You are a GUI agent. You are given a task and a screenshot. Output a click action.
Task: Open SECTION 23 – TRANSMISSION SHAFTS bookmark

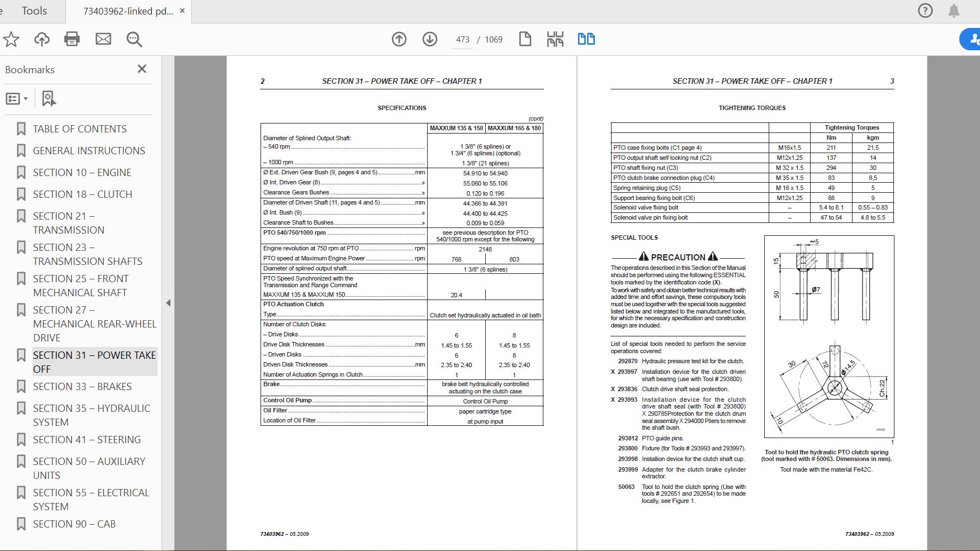88,254
